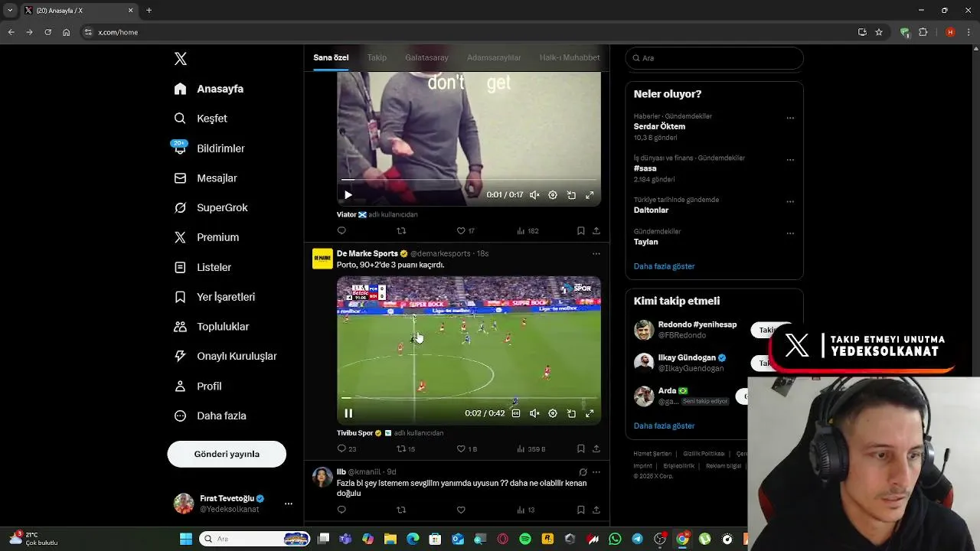Play the top Viator video

click(348, 195)
